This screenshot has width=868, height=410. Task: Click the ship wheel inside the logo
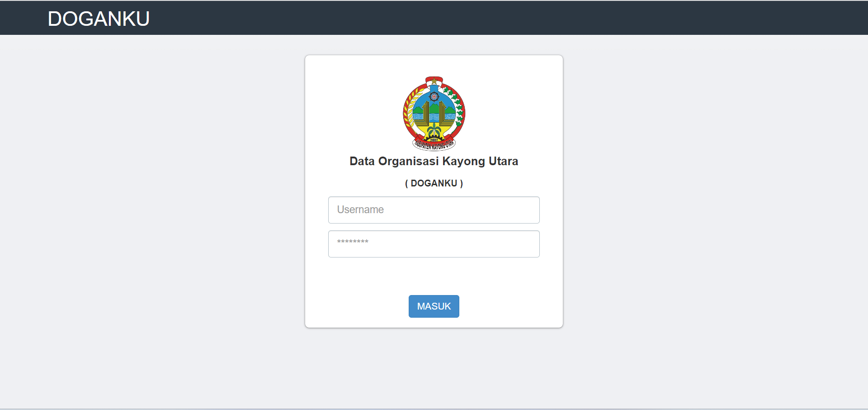[434, 97]
